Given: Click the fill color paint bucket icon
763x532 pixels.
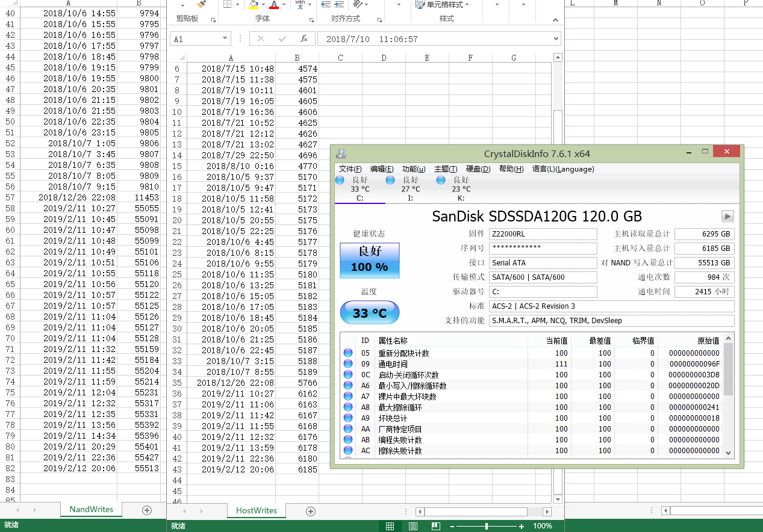Looking at the screenshot, I should click(x=254, y=5).
